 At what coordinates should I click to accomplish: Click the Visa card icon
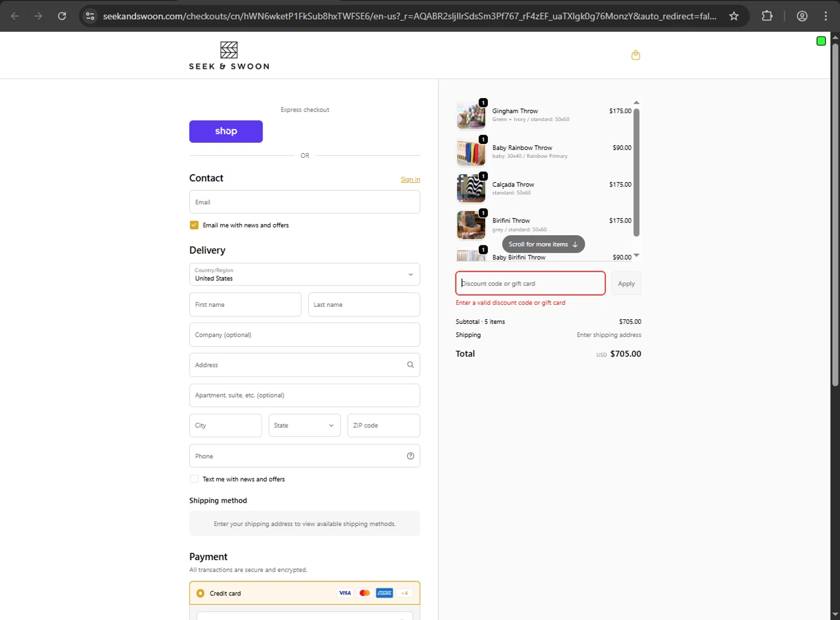point(345,593)
